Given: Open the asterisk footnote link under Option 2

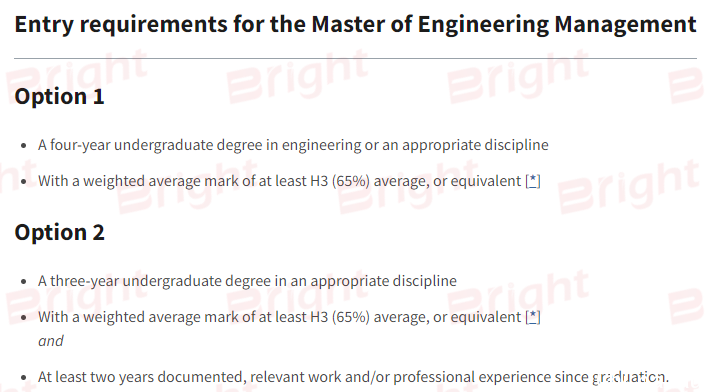Looking at the screenshot, I should tap(533, 317).
